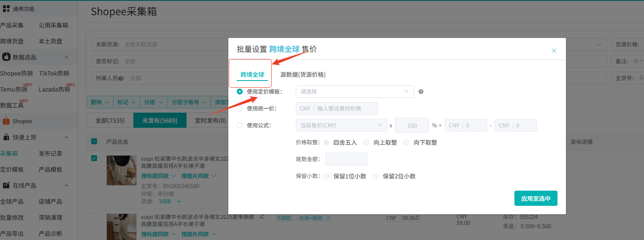Focus the 尾数金额 input field
This screenshot has height=240, width=644.
click(x=346, y=159)
